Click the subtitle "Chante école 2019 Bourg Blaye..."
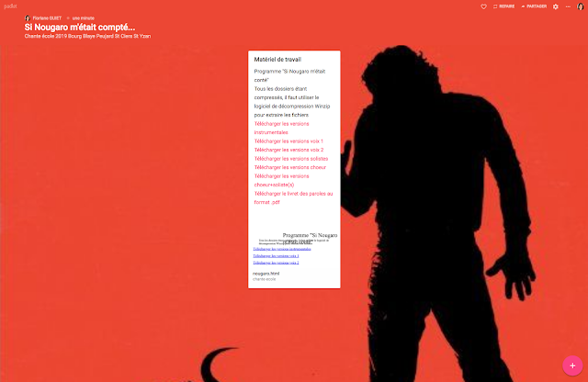This screenshot has height=382, width=588. pyautogui.click(x=87, y=36)
